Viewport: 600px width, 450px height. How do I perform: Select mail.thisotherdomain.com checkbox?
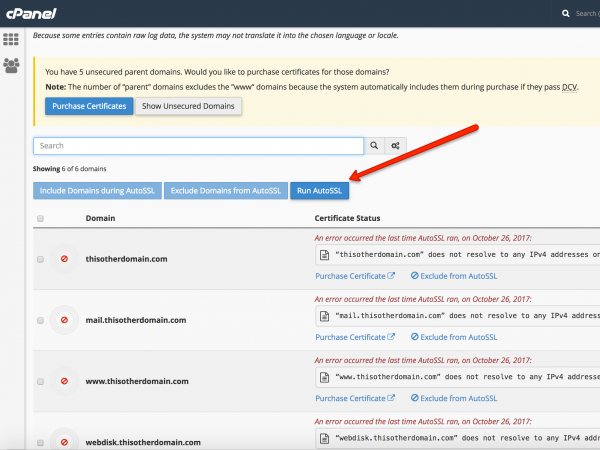(x=40, y=320)
